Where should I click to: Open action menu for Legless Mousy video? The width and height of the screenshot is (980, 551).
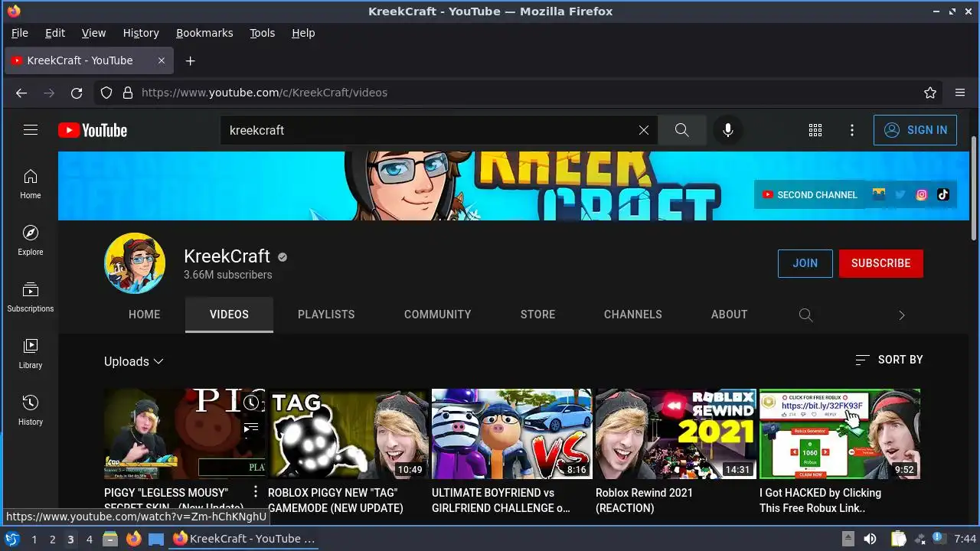256,492
